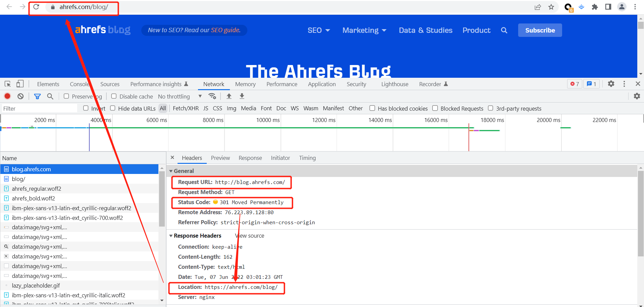This screenshot has height=307, width=644.
Task: Switch to the Elements panel tab
Action: pyautogui.click(x=48, y=84)
